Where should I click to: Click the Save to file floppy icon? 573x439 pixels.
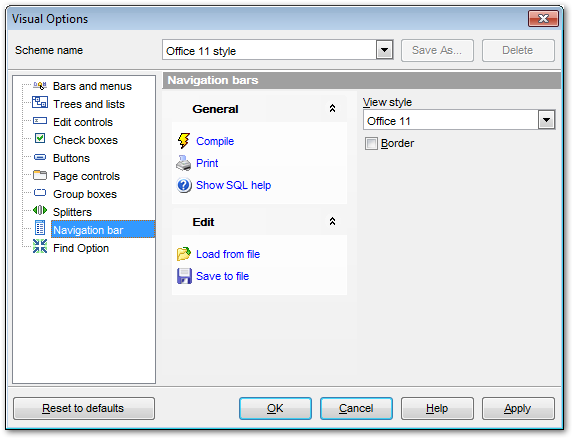pos(184,276)
